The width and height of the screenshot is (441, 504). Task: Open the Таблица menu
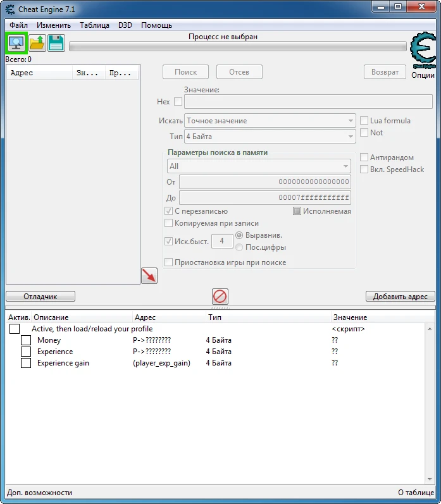94,25
